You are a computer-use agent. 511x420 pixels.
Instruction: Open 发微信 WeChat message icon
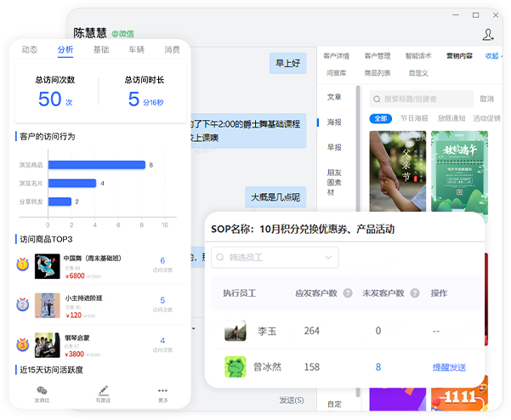coord(42,393)
